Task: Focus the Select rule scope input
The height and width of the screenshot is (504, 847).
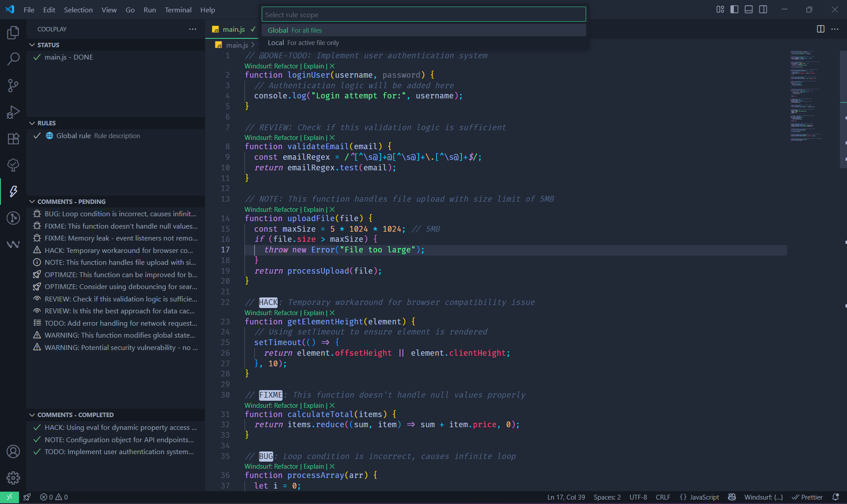Action: [x=424, y=15]
